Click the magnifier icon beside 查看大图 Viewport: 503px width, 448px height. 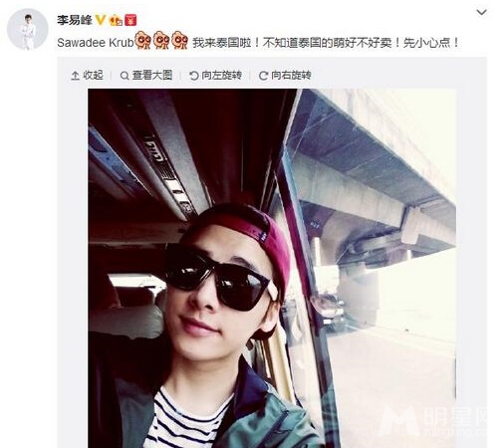pos(125,76)
